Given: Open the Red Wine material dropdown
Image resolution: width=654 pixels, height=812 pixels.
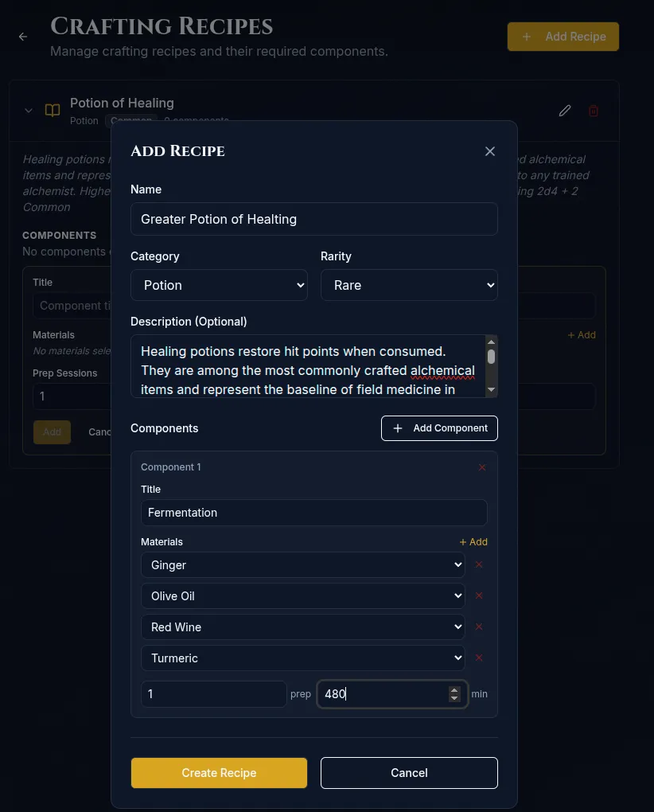Looking at the screenshot, I should coord(302,627).
